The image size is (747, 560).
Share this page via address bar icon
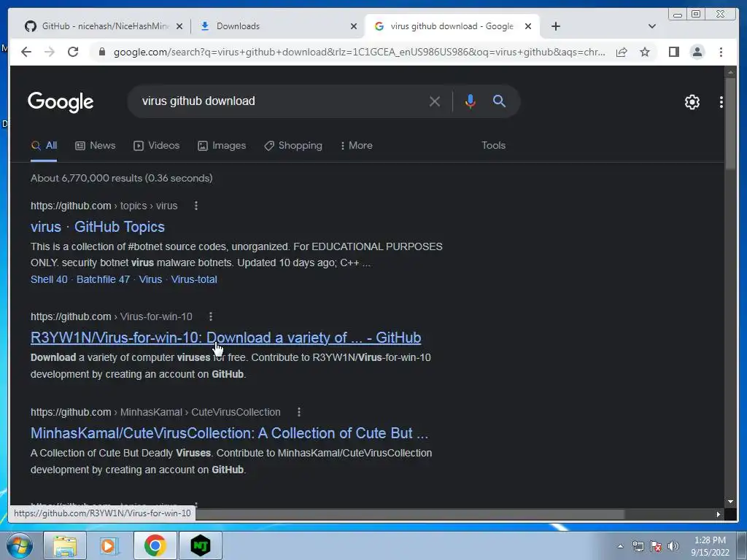[x=622, y=52]
